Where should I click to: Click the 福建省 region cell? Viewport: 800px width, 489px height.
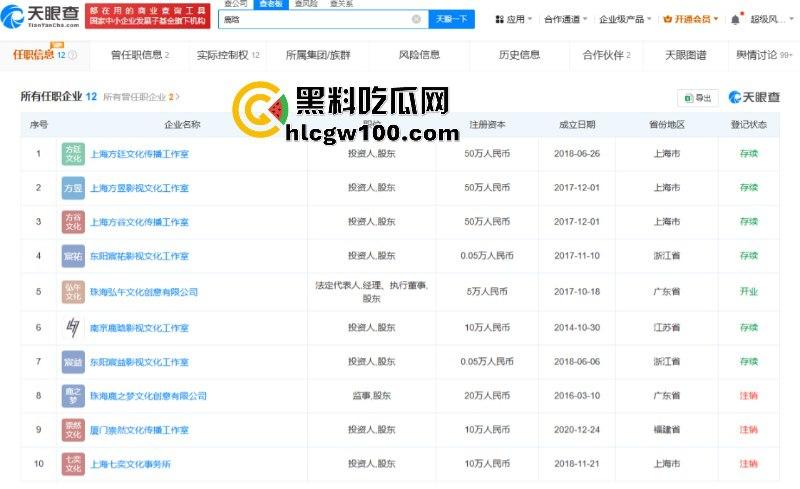coord(667,430)
